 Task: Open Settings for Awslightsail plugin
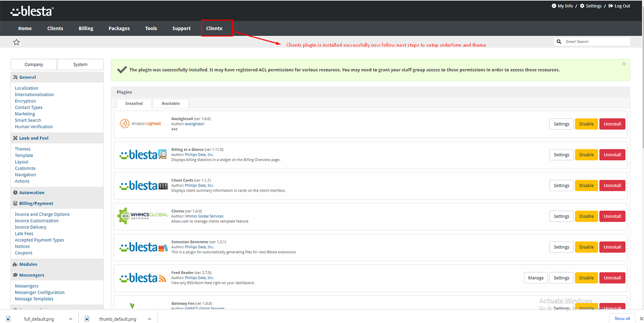tap(561, 124)
